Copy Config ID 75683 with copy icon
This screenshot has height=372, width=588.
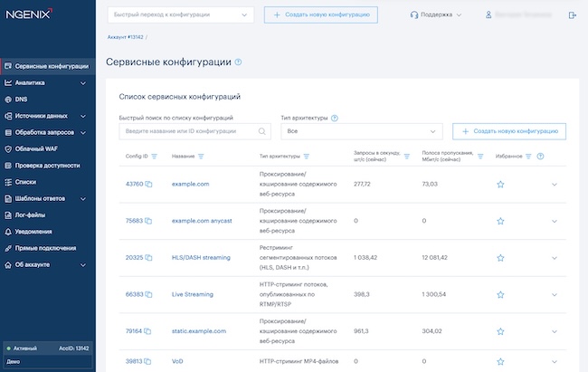pyautogui.click(x=148, y=221)
